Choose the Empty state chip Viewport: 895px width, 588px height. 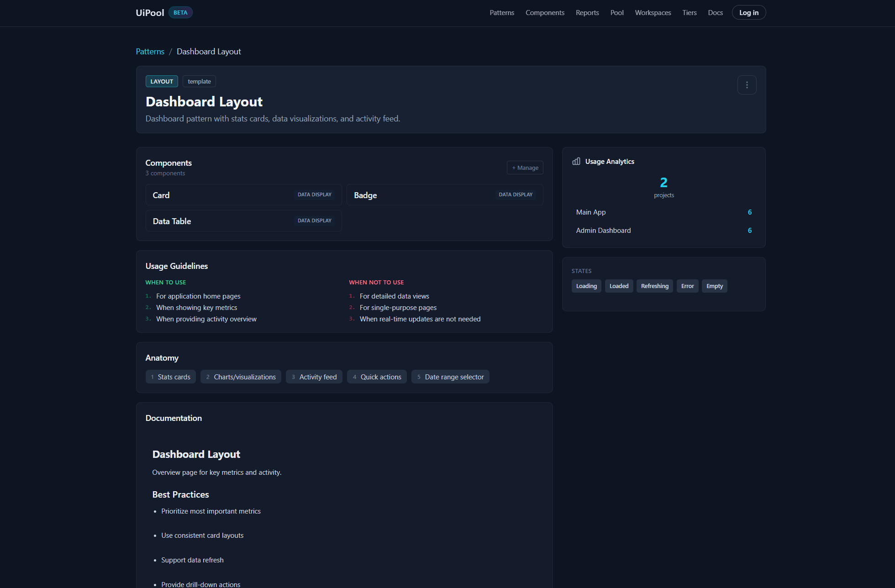714,286
